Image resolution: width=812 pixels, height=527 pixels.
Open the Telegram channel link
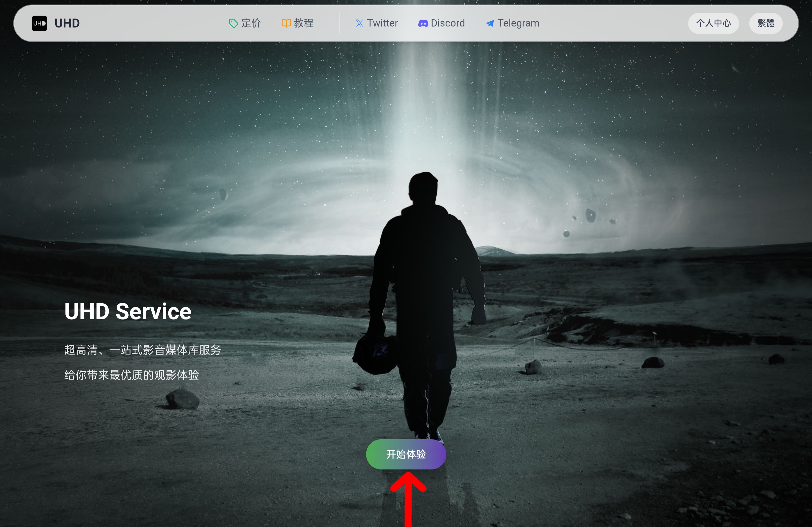click(x=518, y=23)
